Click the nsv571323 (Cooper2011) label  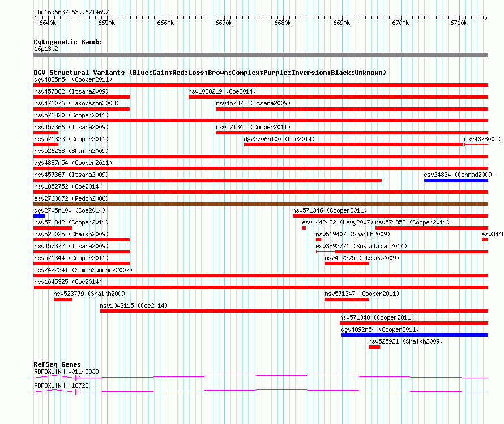tap(71, 139)
